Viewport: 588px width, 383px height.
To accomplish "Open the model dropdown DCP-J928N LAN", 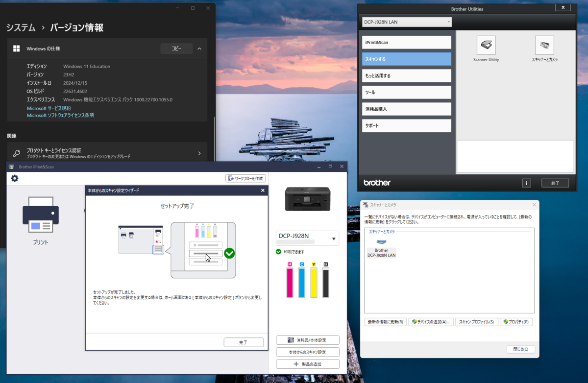I will tap(407, 22).
